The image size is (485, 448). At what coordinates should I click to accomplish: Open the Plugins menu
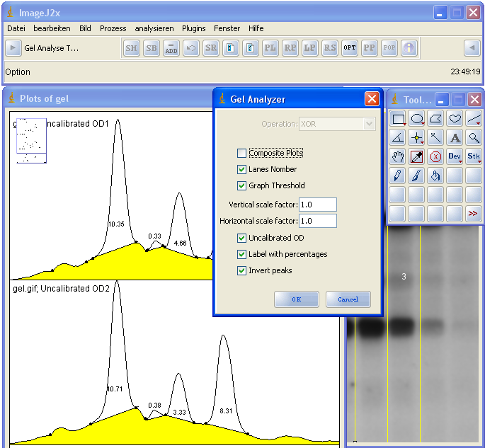click(x=193, y=28)
